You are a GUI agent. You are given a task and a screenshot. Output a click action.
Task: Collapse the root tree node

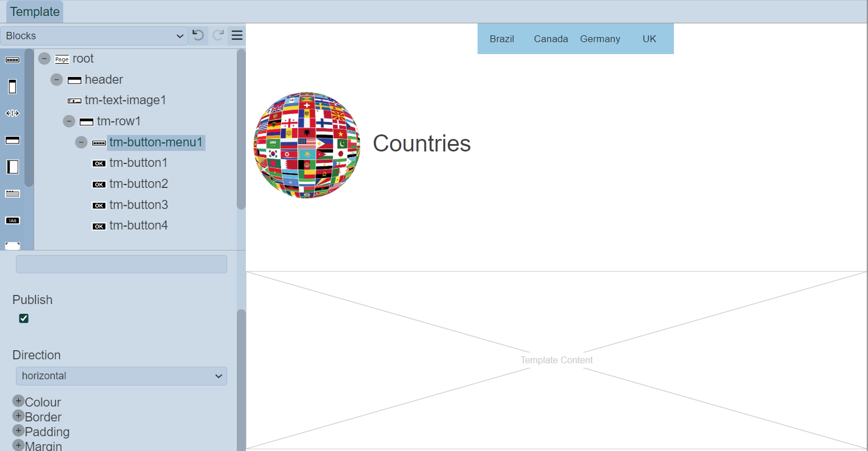tap(44, 59)
